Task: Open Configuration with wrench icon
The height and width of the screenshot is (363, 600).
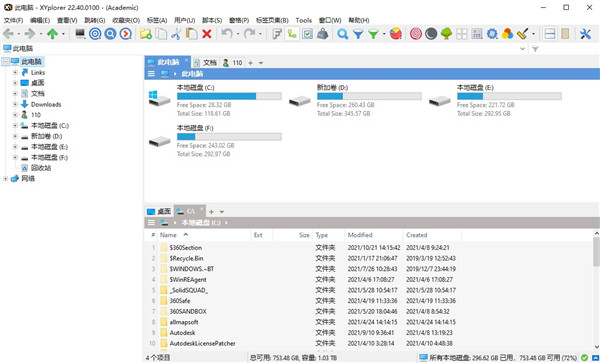Action: (x=585, y=34)
